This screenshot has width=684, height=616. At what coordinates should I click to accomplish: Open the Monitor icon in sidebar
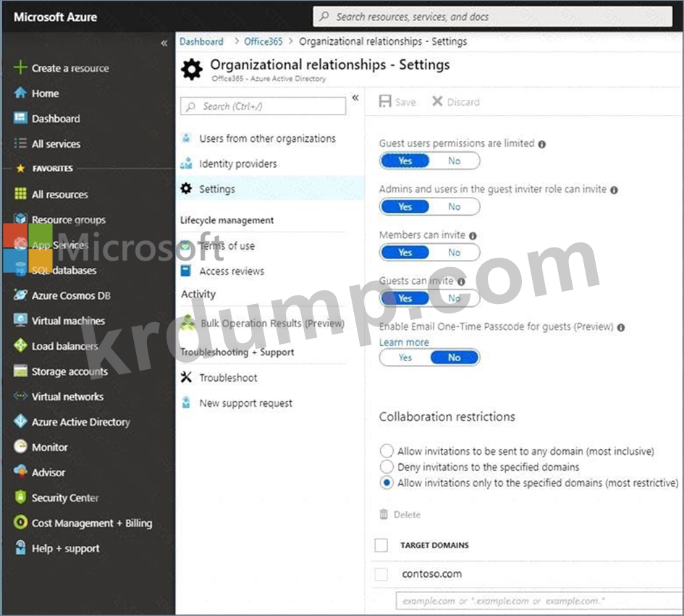[x=20, y=447]
